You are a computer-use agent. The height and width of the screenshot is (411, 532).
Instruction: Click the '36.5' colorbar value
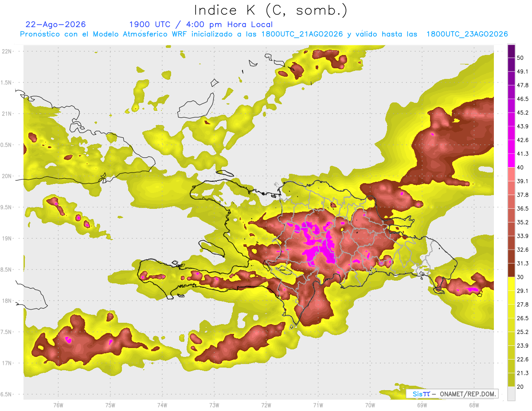tap(522, 208)
